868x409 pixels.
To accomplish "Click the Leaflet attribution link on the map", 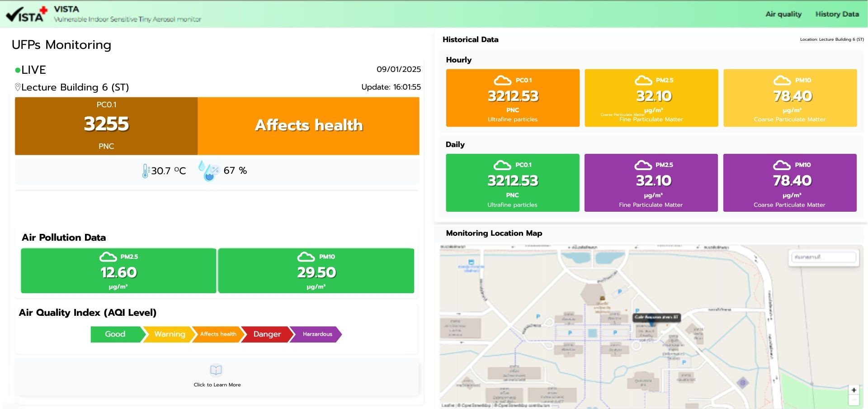I will (x=448, y=405).
